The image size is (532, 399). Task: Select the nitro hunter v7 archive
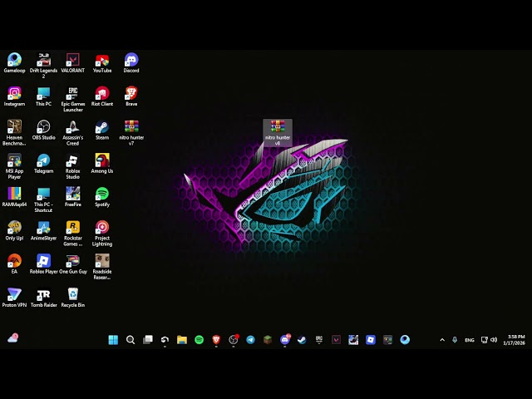pyautogui.click(x=131, y=133)
